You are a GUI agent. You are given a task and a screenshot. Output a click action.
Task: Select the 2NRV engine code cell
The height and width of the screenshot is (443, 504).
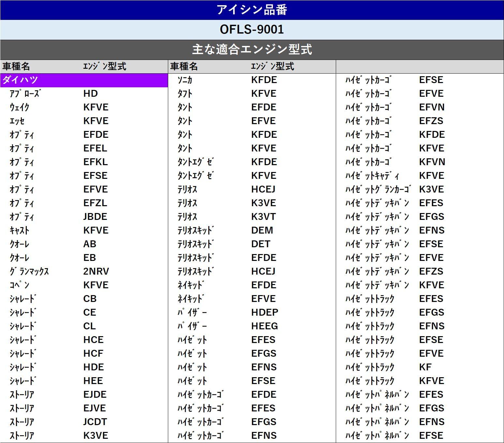(96, 271)
